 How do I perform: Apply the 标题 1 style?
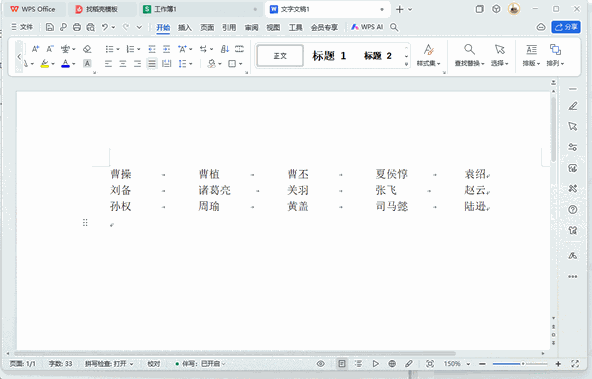tap(329, 56)
